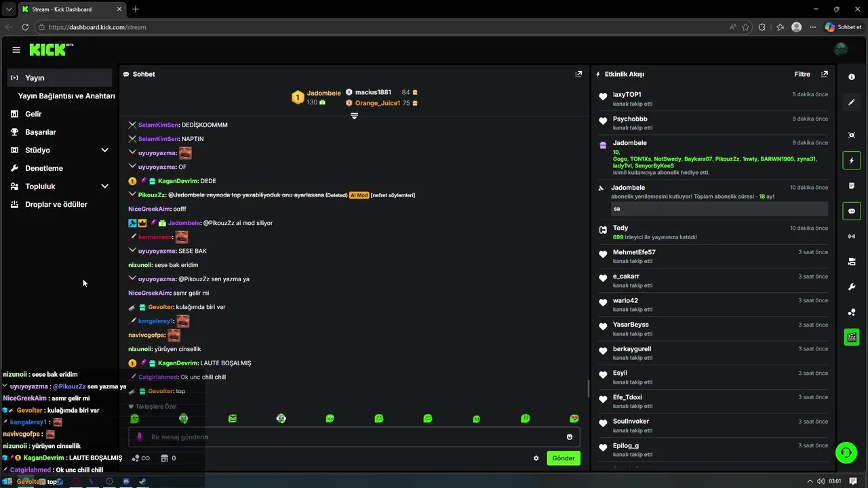Open the Sohbet et Copilot button
Viewport: 868px width, 488px height.
point(844,27)
